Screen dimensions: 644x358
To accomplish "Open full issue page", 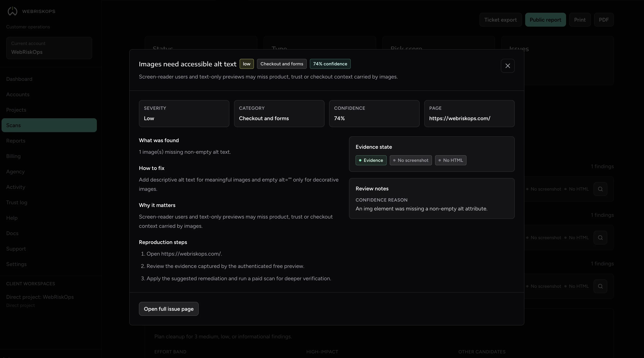I will pos(168,309).
